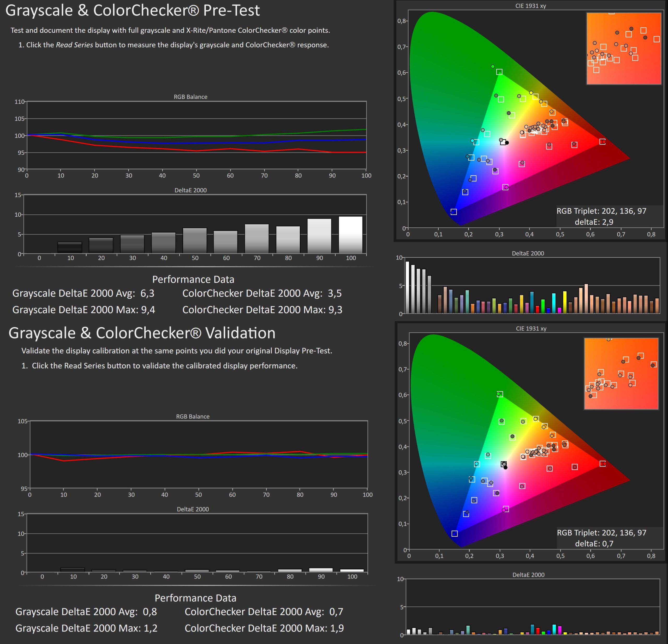Viewport: 668px width, 644px height.
Task: Click the Pre-Test RGB Balance chart title
Action: pyautogui.click(x=190, y=97)
